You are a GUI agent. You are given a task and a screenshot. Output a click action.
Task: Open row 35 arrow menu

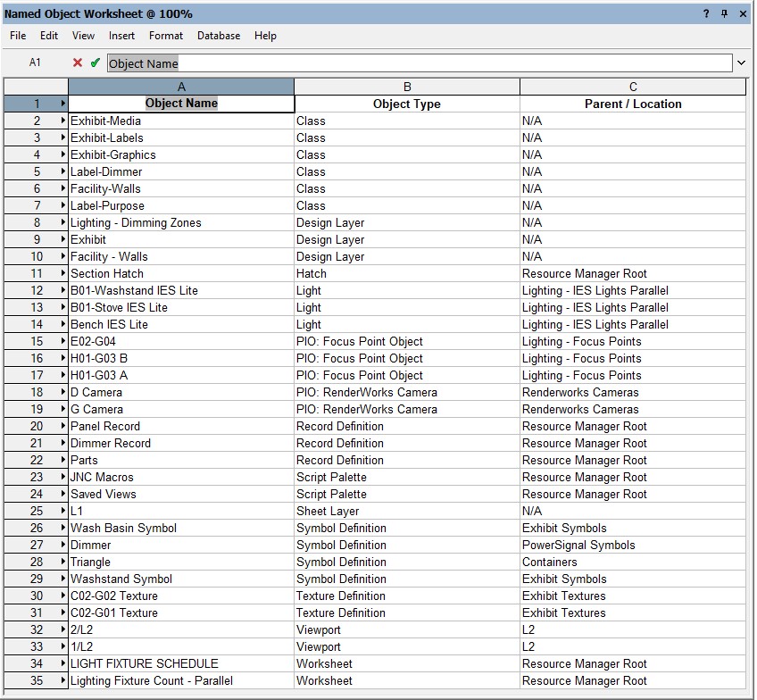click(x=63, y=680)
